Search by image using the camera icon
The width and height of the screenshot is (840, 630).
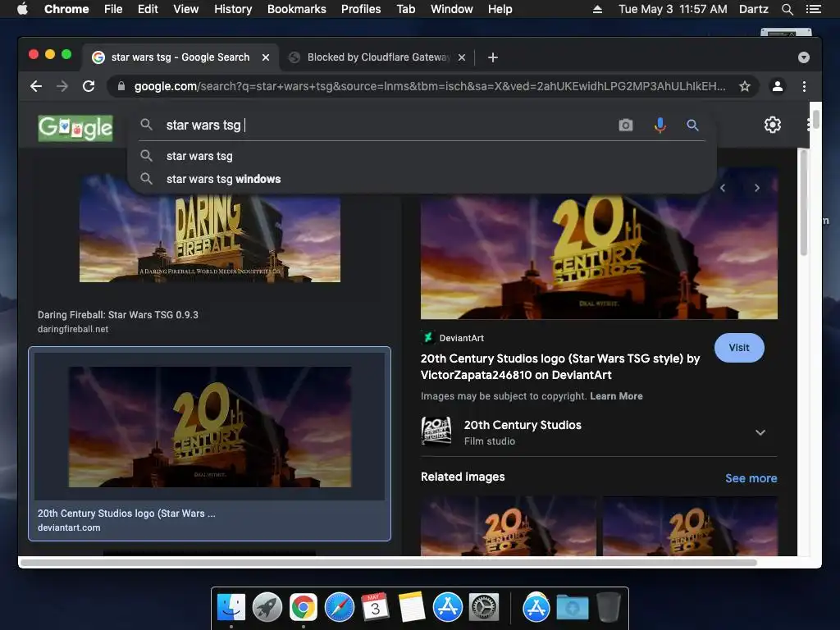click(x=626, y=126)
